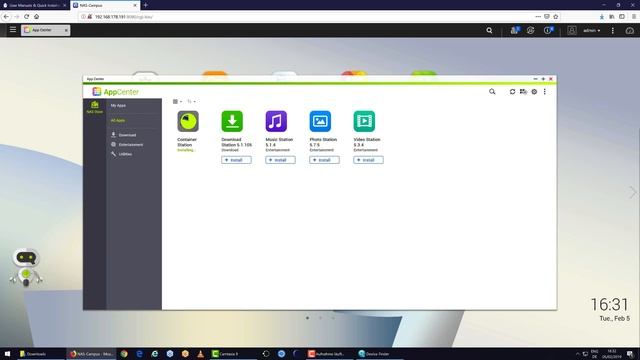Click the robot assistant on desktop
640x360 pixels.
[26, 267]
